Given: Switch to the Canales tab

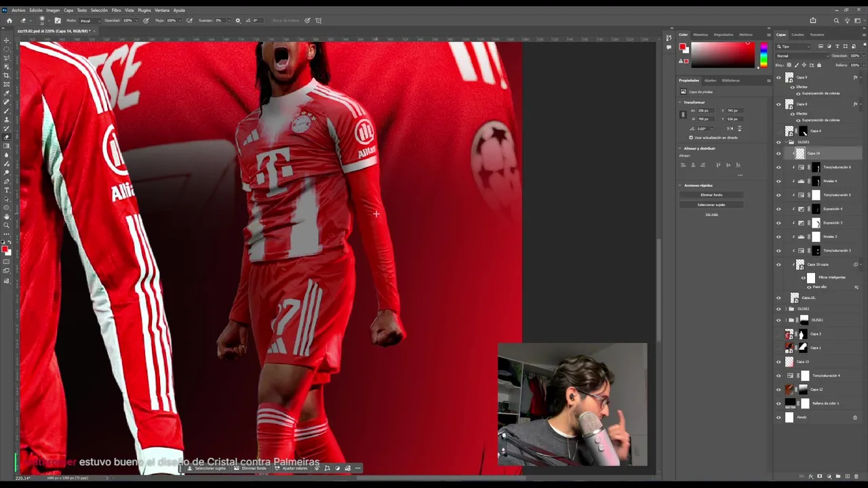Looking at the screenshot, I should pos(797,35).
